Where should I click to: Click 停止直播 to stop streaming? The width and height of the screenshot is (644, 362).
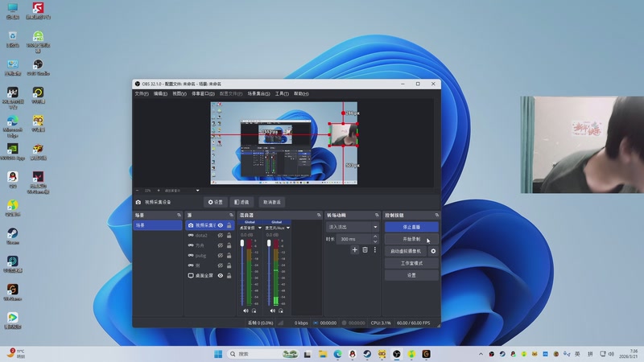[411, 228]
